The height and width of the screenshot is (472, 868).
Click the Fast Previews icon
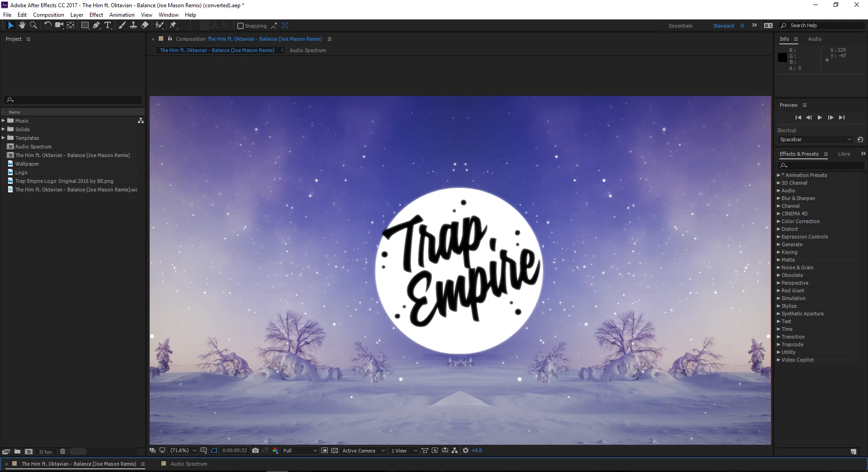tap(435, 450)
